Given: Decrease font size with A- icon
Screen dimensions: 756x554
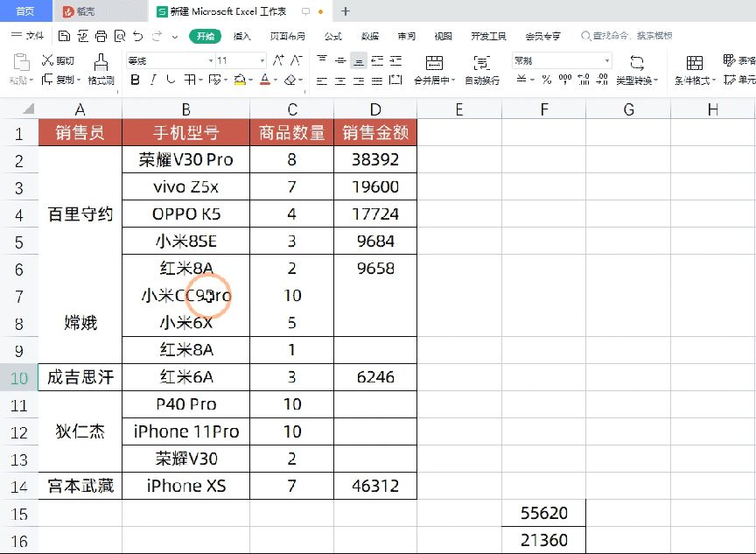Looking at the screenshot, I should 296,60.
